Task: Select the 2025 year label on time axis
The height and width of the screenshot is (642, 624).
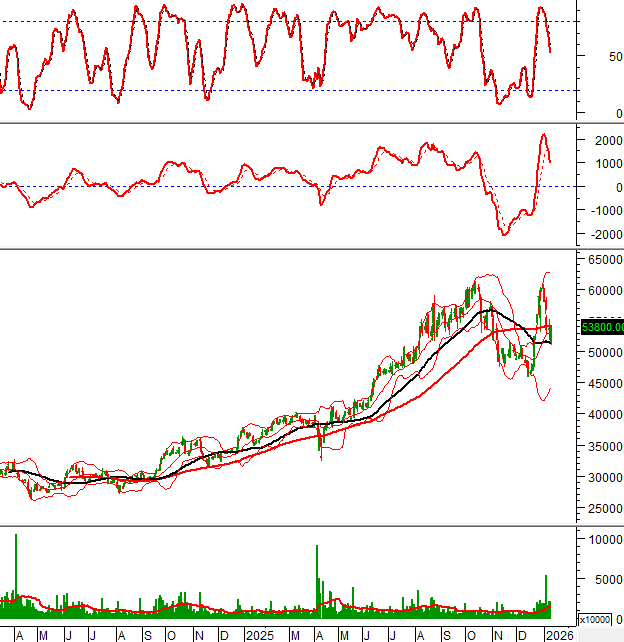Action: (x=261, y=635)
